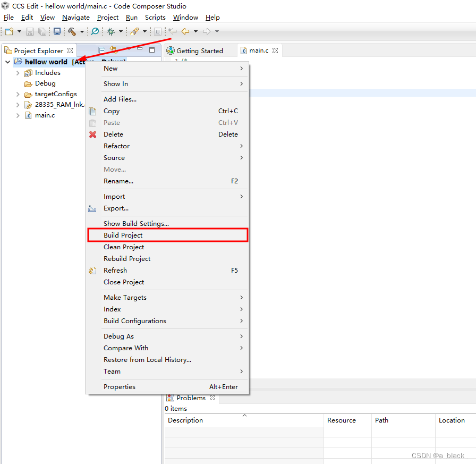Screen dimensions: 476x464
Task: Close the main.c editor tab
Action: [x=275, y=50]
